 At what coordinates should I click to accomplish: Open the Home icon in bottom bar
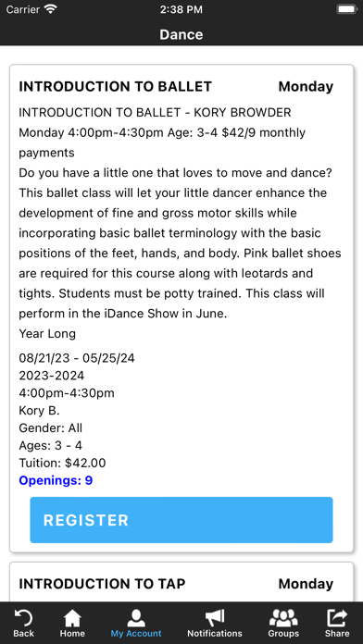[72, 617]
